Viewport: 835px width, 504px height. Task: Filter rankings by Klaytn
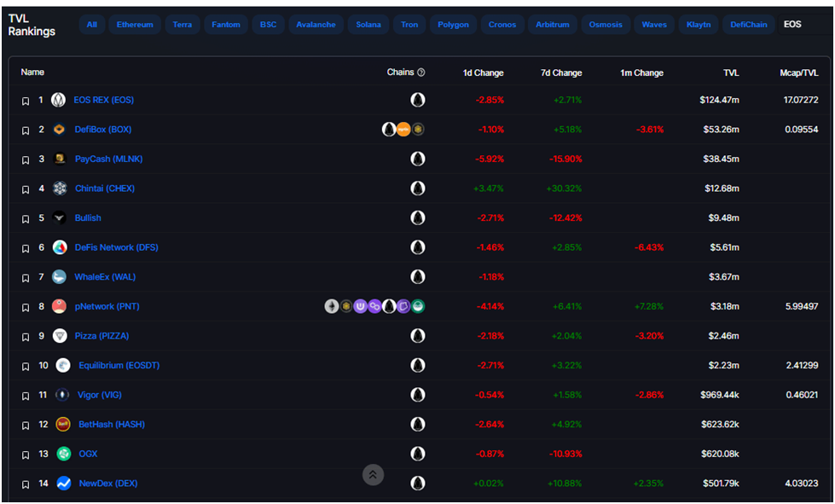click(x=699, y=25)
